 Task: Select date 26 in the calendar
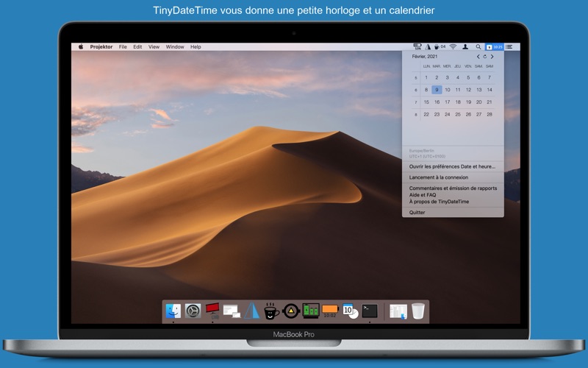(x=468, y=115)
